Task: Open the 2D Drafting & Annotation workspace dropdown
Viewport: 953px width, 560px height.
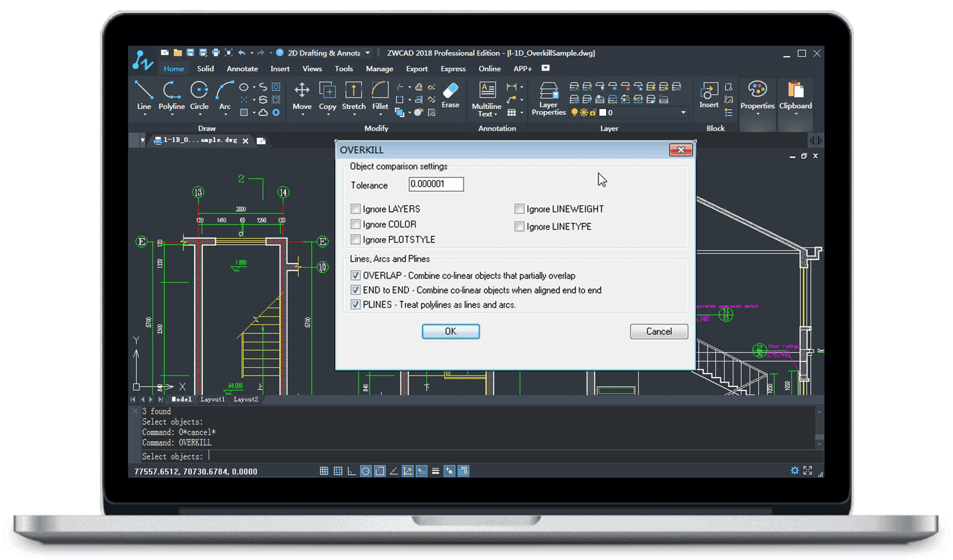Action: [368, 53]
